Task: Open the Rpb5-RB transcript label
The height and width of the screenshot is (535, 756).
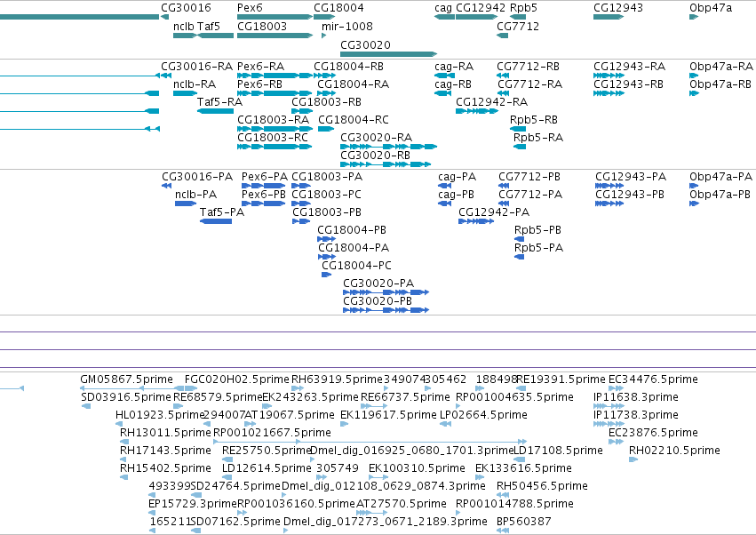Action: tap(534, 120)
